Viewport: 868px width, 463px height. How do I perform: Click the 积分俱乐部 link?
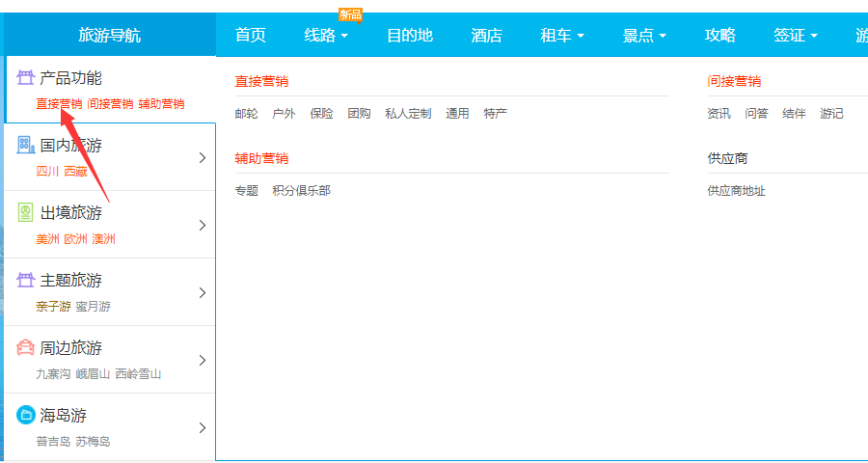coord(301,191)
